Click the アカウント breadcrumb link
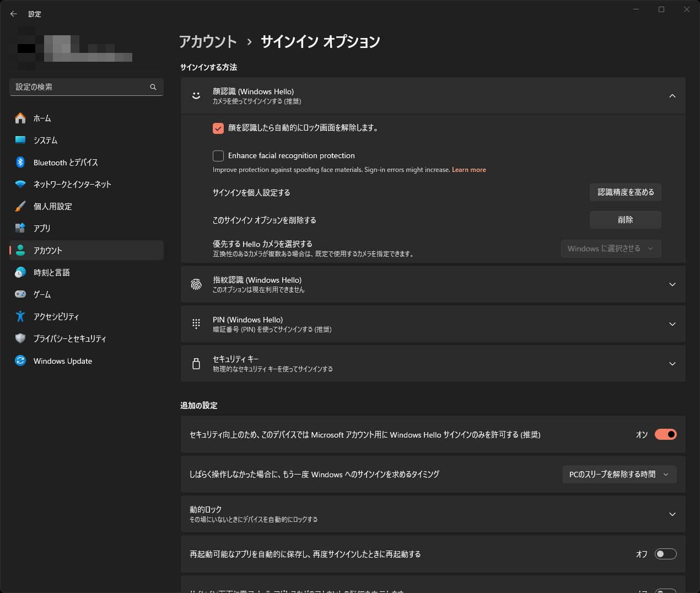The height and width of the screenshot is (593, 700). pos(208,42)
